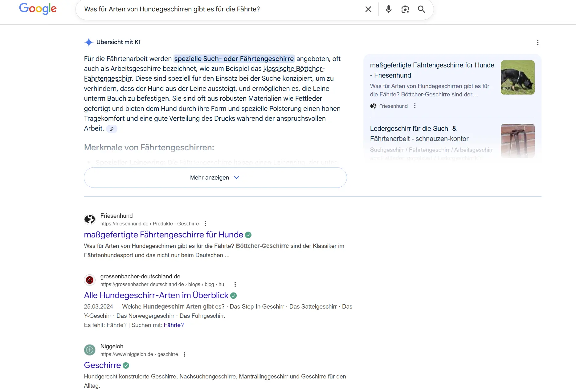
Task: Start voice search with microphone icon
Action: coord(388,9)
